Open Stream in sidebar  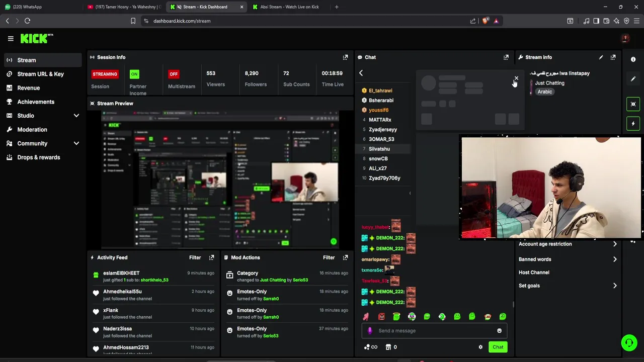click(43, 60)
